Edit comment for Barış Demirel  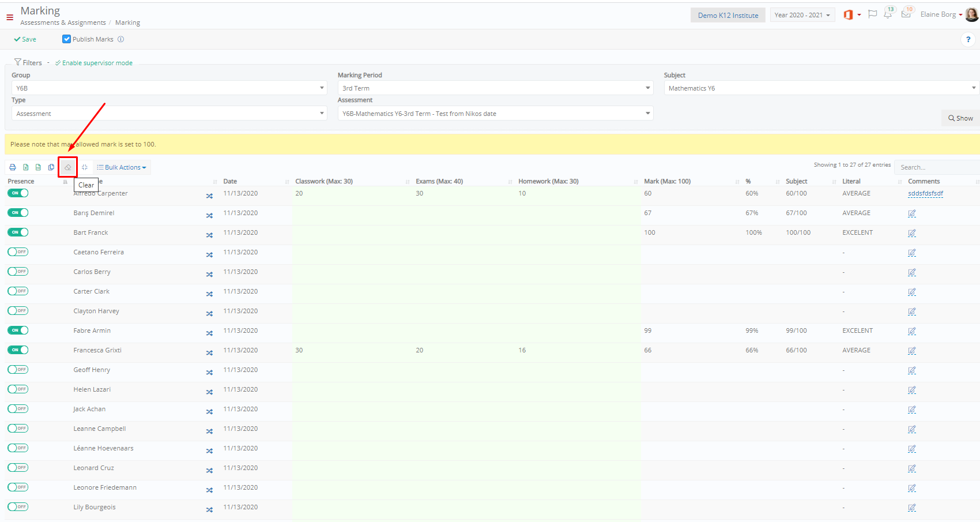click(x=912, y=213)
